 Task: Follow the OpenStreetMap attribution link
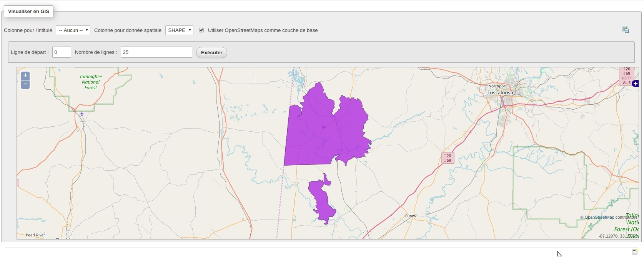tap(599, 217)
